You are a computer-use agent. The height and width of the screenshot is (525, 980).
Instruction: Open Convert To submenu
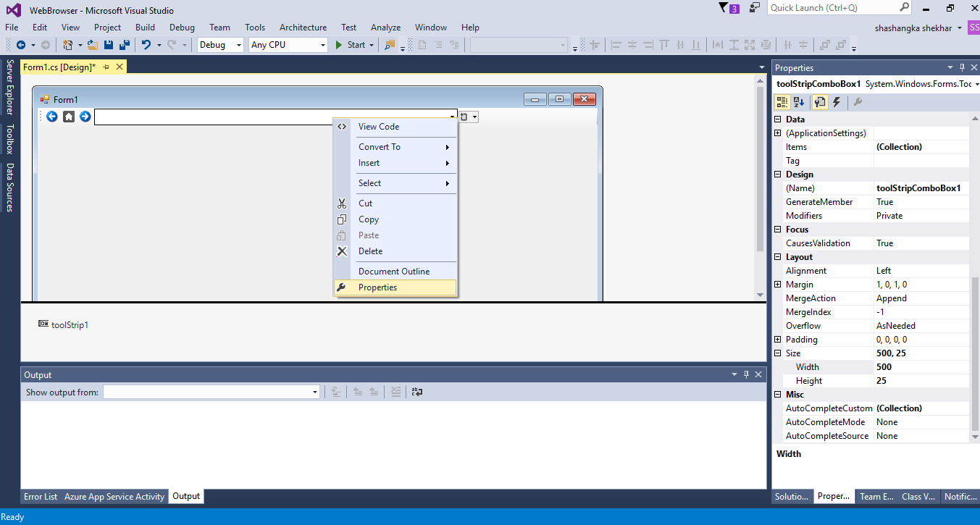[x=395, y=147]
